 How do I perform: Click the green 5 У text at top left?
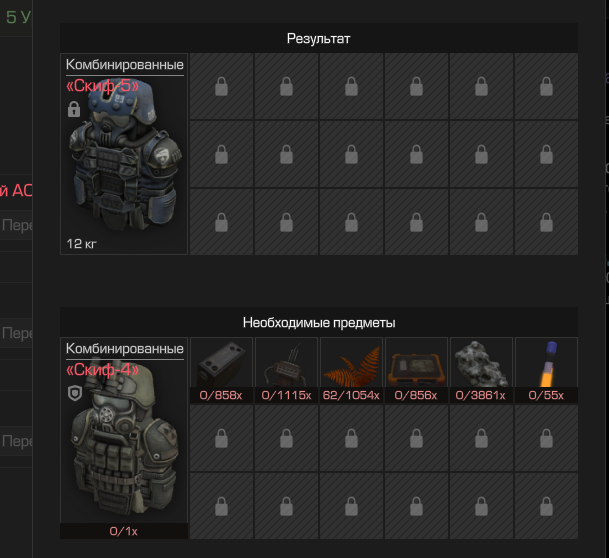[18, 17]
